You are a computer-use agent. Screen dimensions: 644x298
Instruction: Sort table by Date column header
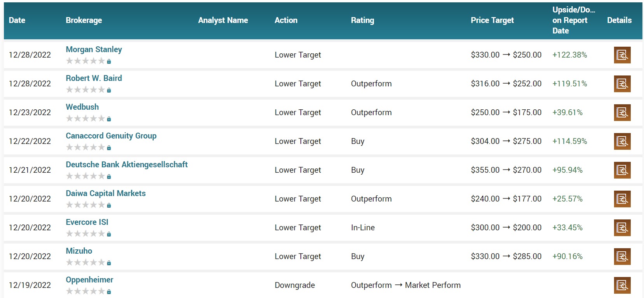click(x=17, y=20)
